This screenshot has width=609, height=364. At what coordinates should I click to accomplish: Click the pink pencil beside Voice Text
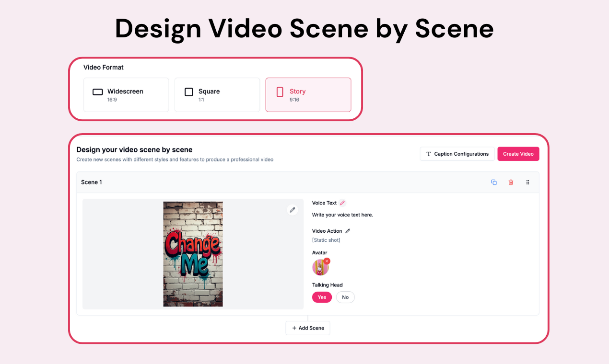(x=342, y=203)
